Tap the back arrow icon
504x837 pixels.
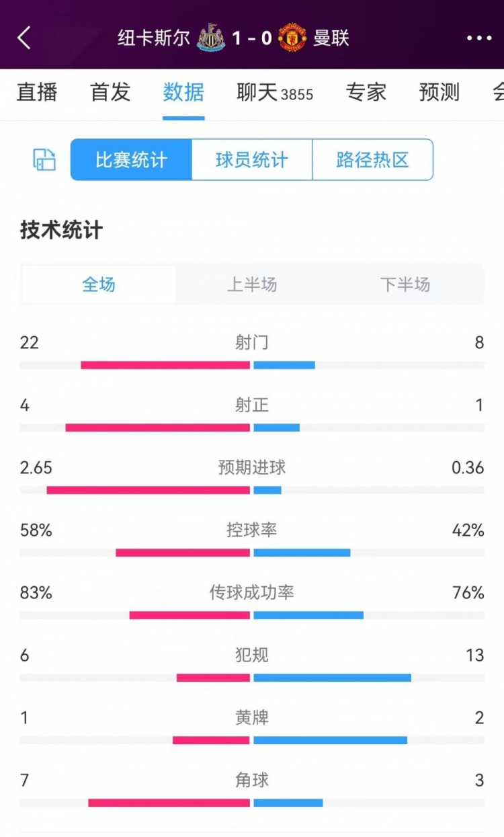coord(24,38)
